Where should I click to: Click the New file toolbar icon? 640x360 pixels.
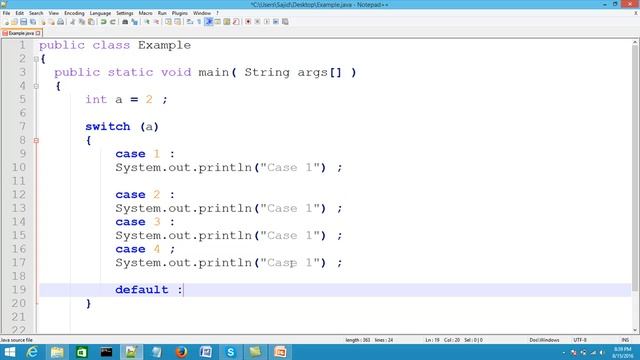pos(6,22)
